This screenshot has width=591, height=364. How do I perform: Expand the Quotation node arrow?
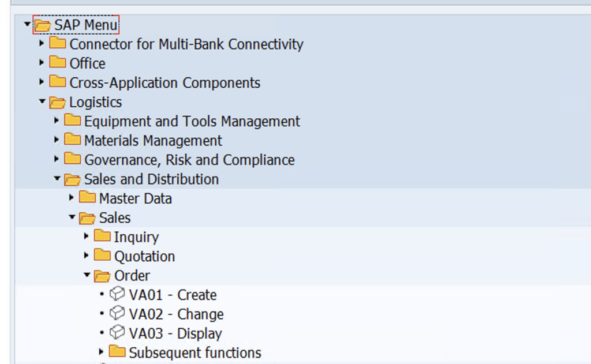tap(86, 256)
